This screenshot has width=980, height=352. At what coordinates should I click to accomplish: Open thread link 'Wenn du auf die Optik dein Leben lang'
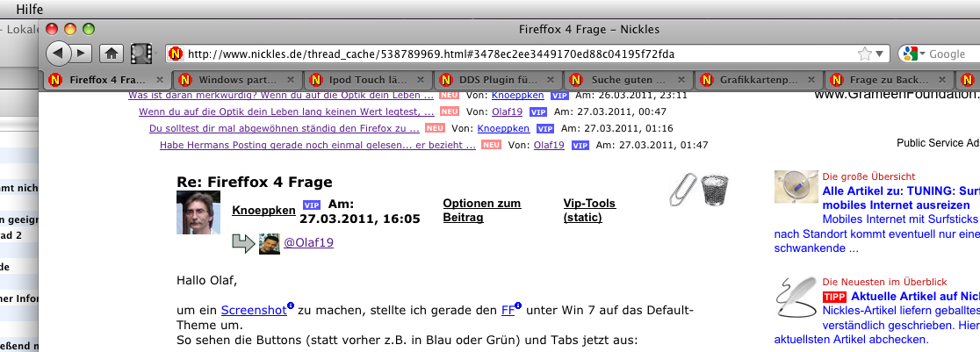[x=286, y=111]
